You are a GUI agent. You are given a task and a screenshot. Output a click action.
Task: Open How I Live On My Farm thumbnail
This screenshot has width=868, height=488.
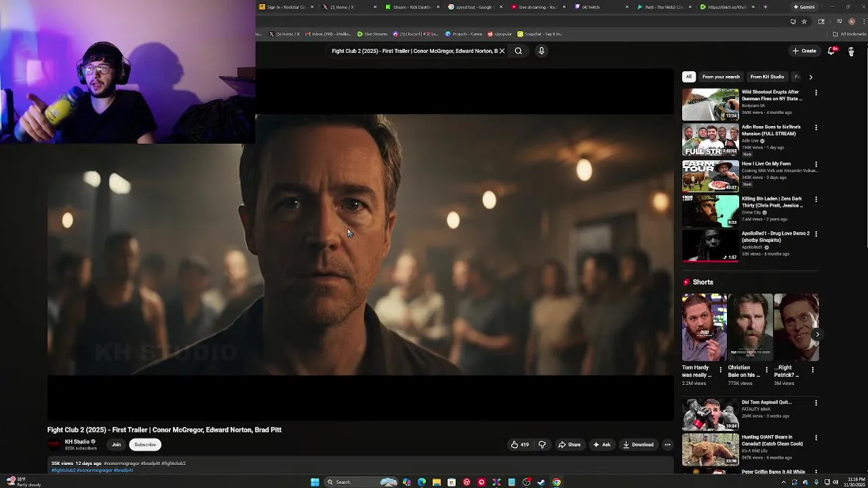[710, 176]
